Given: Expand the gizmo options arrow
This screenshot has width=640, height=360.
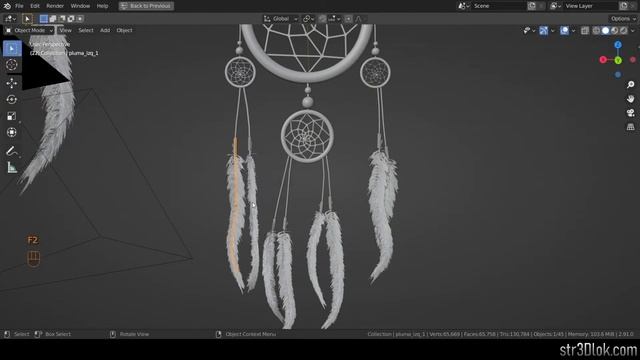Looking at the screenshot, I should [x=553, y=31].
